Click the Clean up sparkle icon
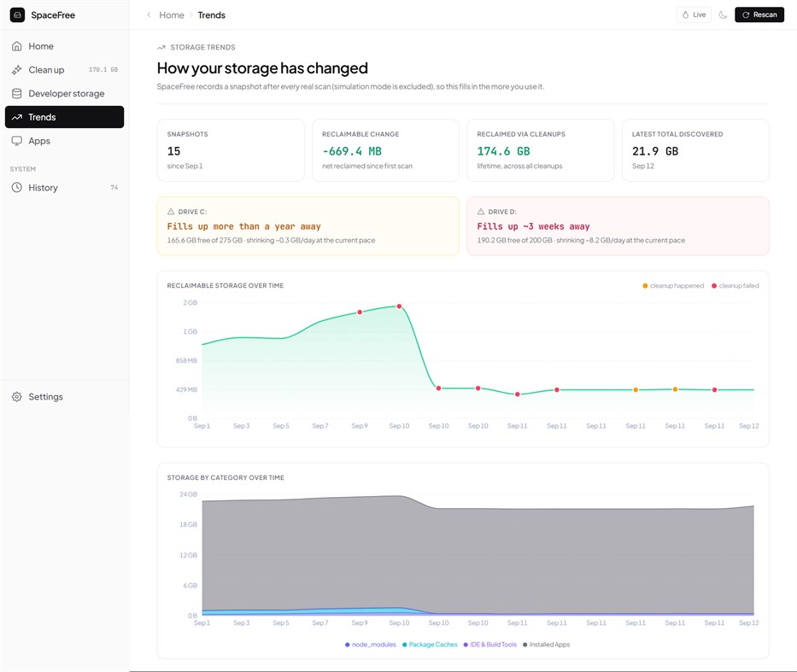Viewport: 797px width, 672px height. [17, 70]
